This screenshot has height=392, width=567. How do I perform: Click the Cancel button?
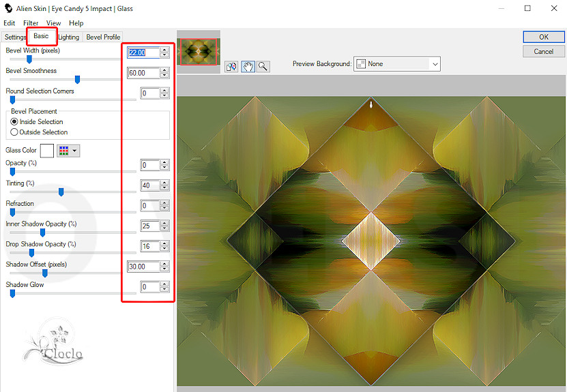tap(543, 51)
